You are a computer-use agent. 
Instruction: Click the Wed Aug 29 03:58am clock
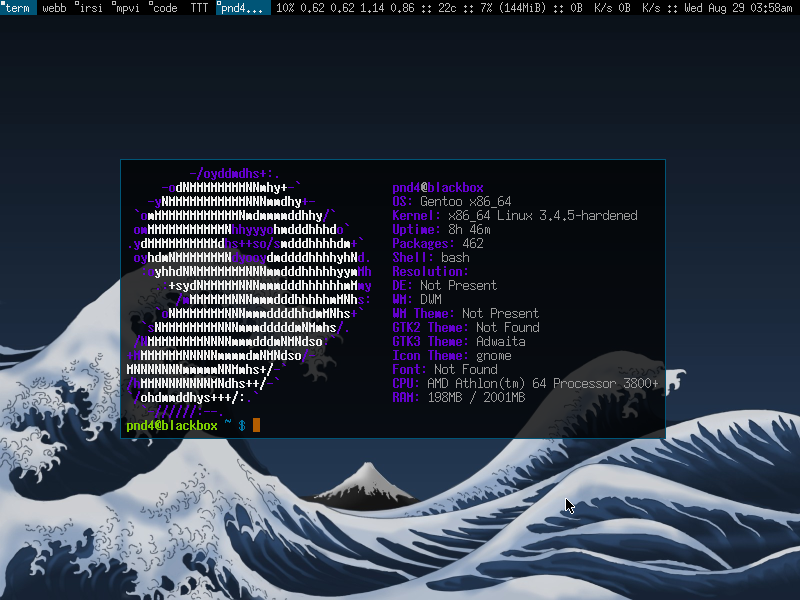[737, 8]
